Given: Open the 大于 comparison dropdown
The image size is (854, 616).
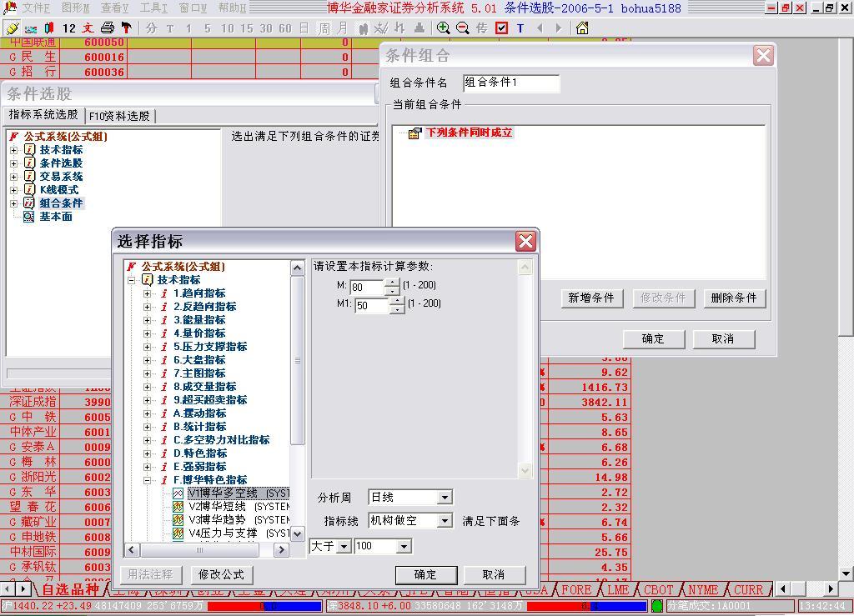Looking at the screenshot, I should click(x=344, y=546).
